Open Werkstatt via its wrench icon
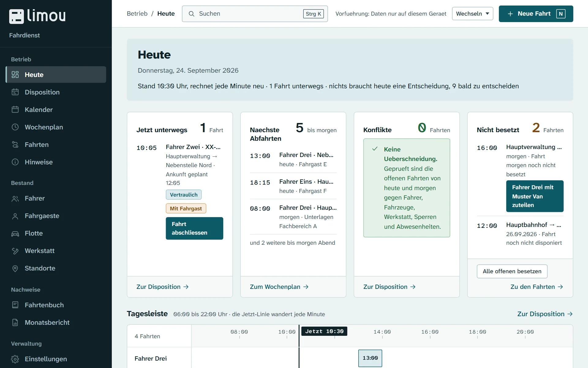The height and width of the screenshot is (368, 588). [x=15, y=251]
